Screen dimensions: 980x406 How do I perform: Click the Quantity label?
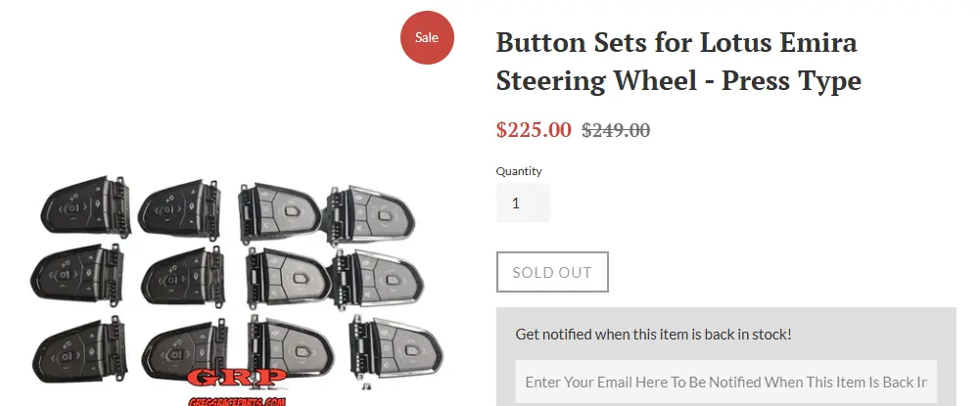[519, 171]
